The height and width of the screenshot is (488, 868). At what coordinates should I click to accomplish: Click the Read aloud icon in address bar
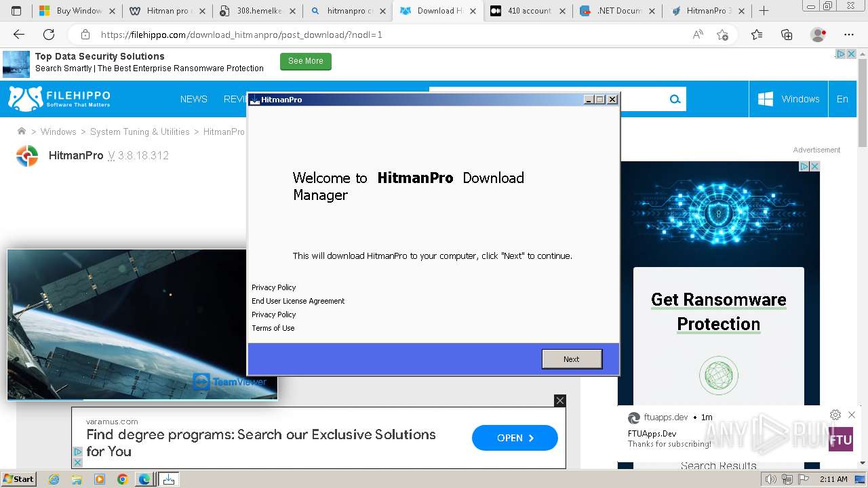(698, 35)
